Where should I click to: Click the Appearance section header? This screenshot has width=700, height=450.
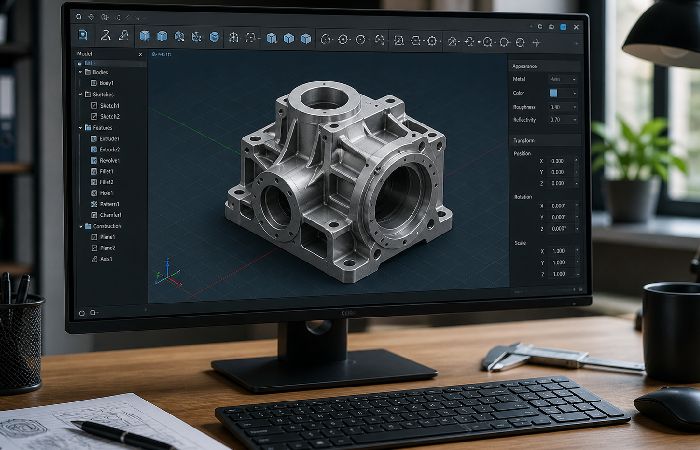point(545,66)
